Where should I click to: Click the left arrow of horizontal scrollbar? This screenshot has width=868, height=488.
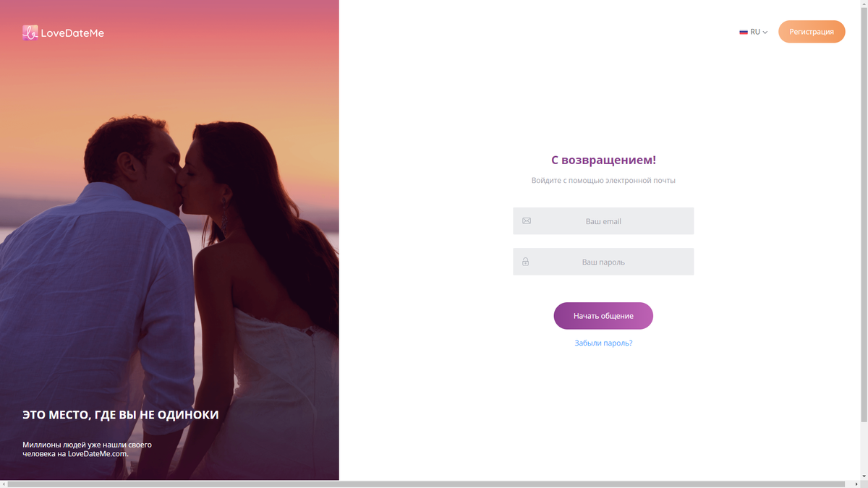4,484
